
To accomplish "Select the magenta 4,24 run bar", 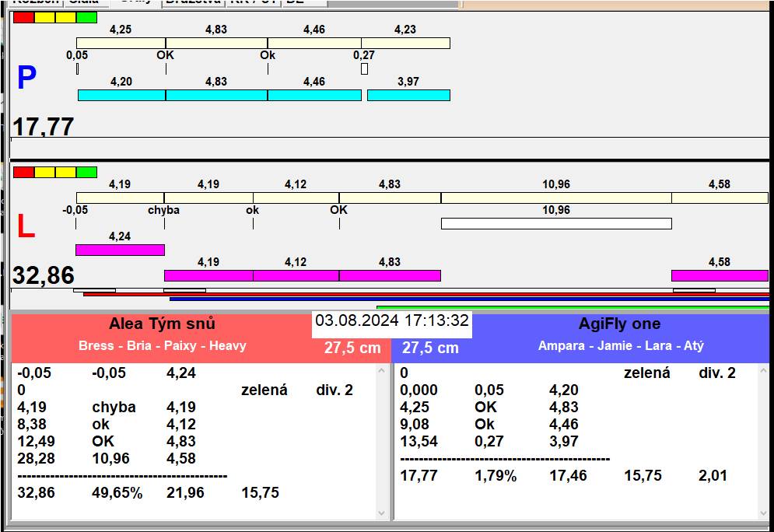I will [120, 250].
